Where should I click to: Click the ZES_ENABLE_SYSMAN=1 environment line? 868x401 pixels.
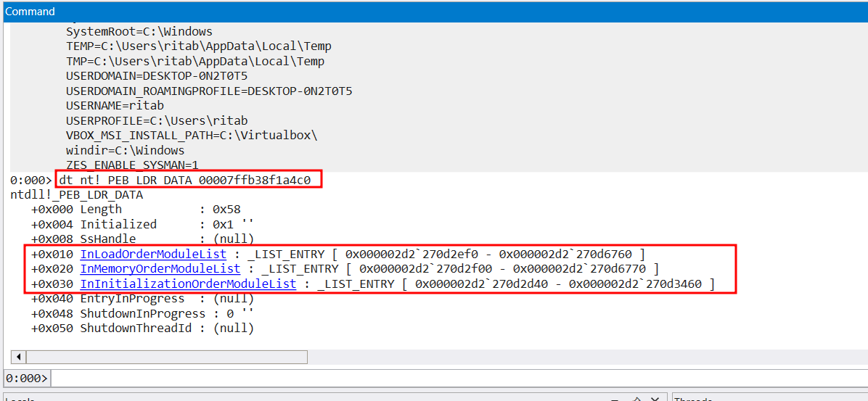(132, 165)
